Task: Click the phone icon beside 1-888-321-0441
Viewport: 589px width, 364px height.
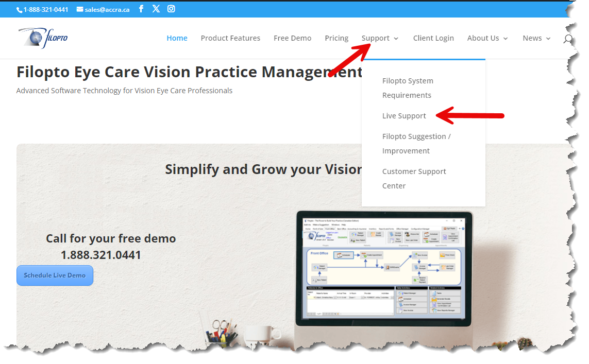Action: click(x=19, y=10)
